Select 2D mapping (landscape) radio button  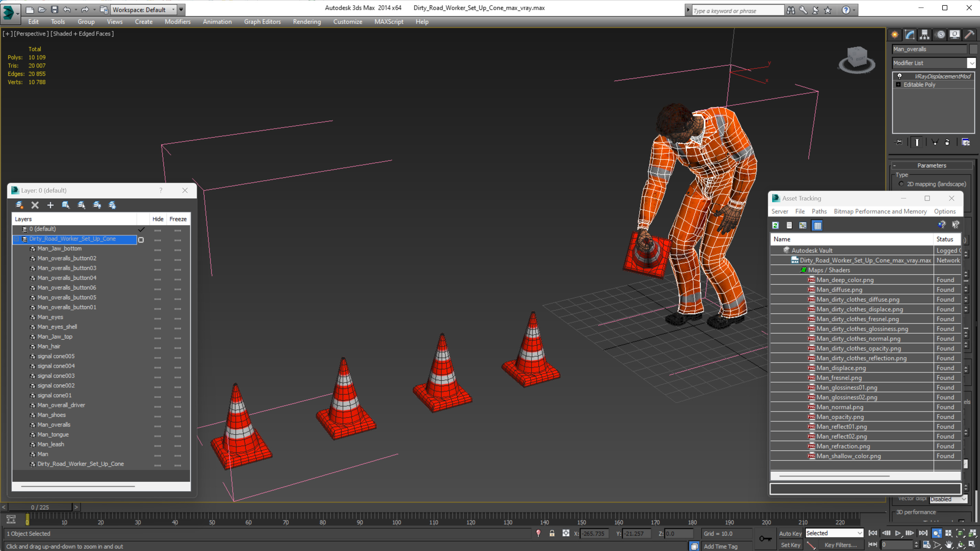coord(901,184)
